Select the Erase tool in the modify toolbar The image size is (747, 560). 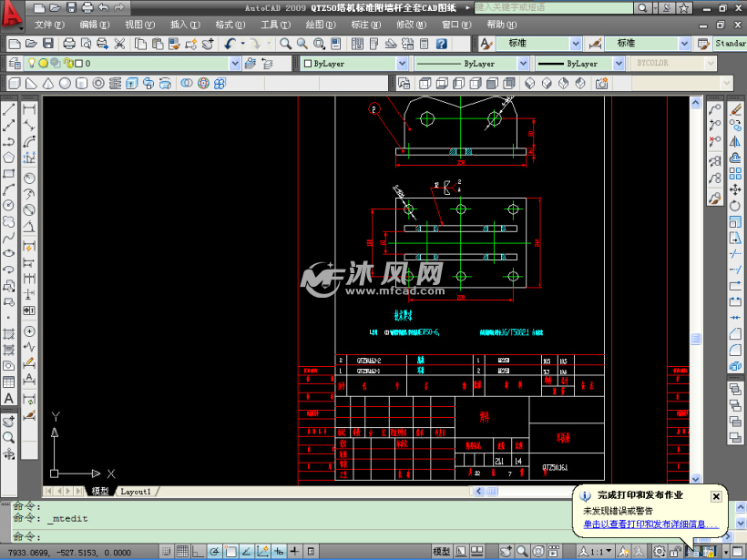(737, 108)
